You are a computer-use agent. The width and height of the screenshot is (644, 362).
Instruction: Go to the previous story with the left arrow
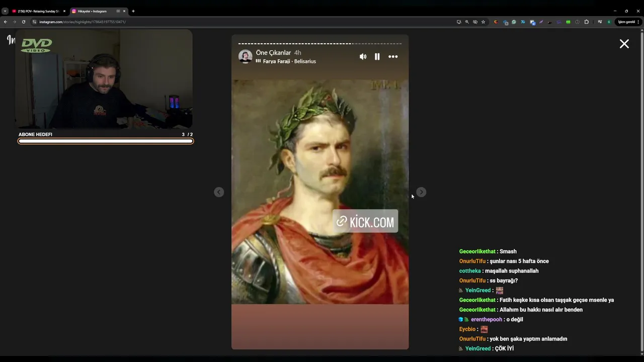point(219,192)
